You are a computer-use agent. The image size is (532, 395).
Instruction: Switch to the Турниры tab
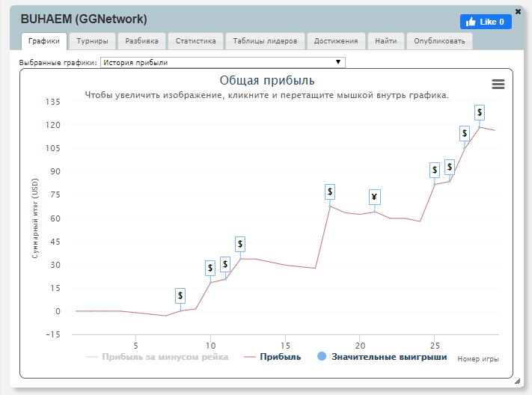coord(92,41)
